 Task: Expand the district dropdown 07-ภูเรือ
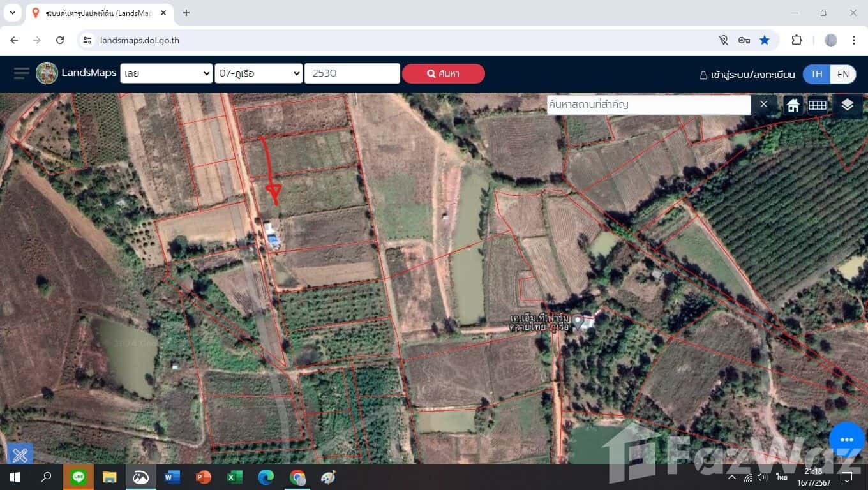(x=258, y=73)
